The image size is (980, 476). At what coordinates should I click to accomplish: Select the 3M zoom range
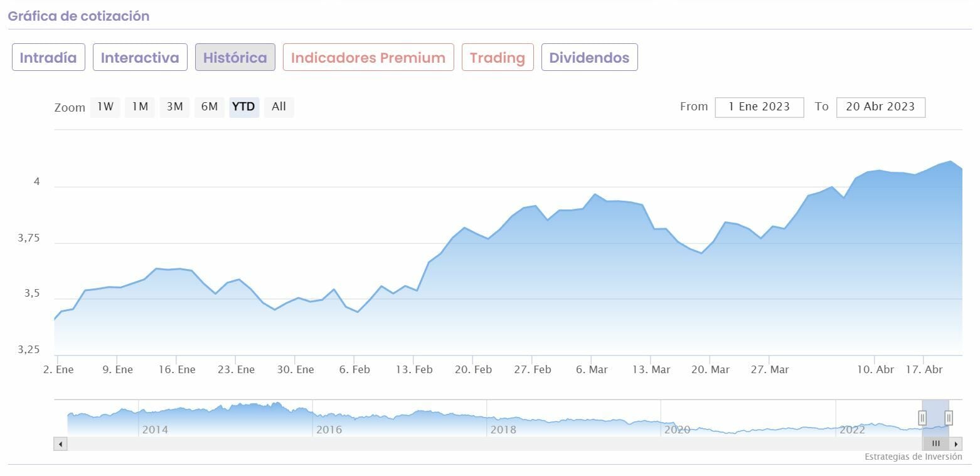174,107
